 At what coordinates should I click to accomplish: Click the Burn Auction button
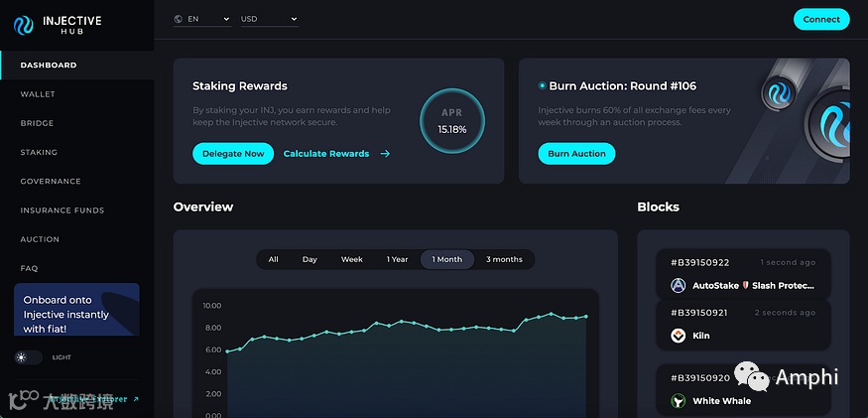point(576,154)
